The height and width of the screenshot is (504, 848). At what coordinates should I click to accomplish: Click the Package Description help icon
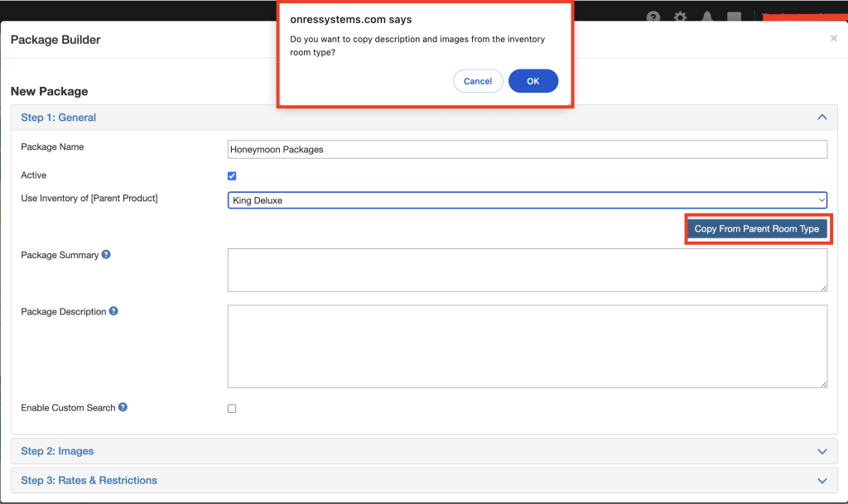[x=113, y=311]
